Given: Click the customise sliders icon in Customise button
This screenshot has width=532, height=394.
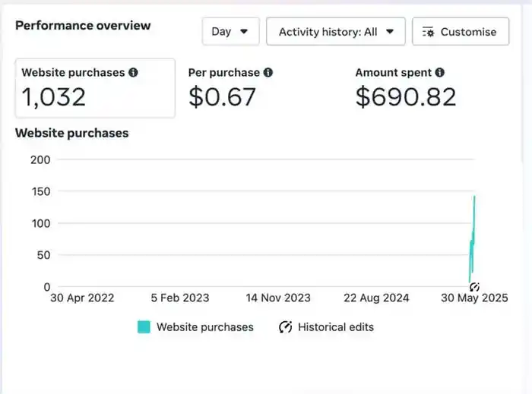Looking at the screenshot, I should (428, 32).
